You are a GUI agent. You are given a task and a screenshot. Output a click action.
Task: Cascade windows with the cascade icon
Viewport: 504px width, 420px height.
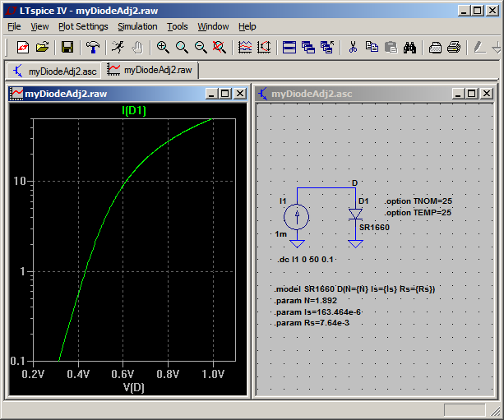click(x=308, y=47)
